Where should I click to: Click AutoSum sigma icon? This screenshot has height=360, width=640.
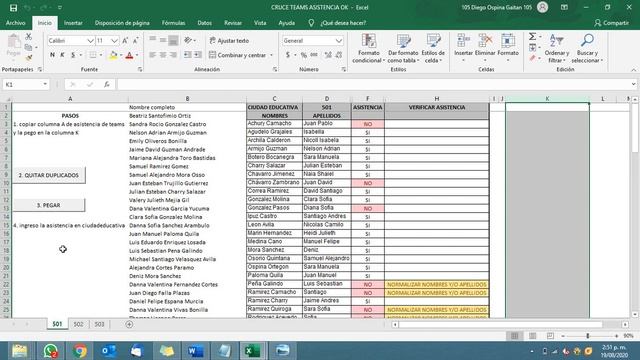pos(532,37)
